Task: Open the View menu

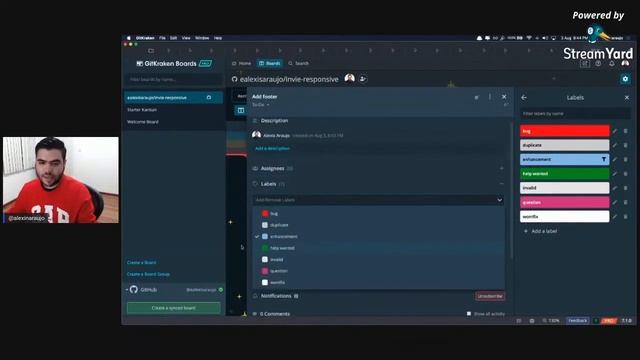Action: [186, 38]
